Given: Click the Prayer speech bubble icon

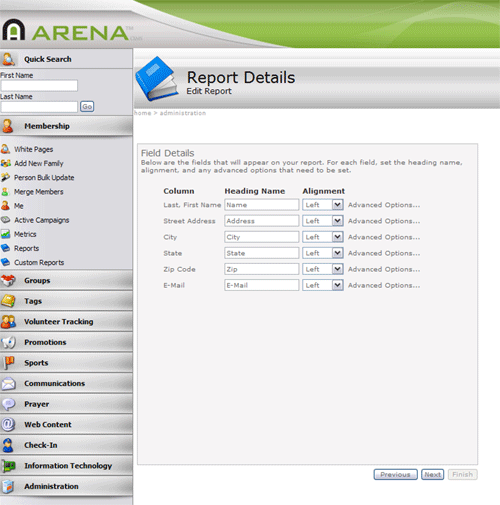Looking at the screenshot, I should pos(8,404).
